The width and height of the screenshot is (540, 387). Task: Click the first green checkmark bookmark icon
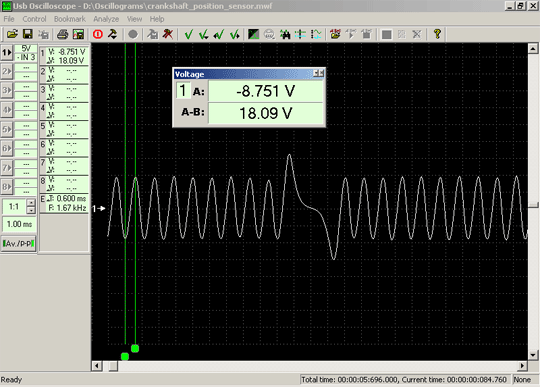(x=189, y=34)
